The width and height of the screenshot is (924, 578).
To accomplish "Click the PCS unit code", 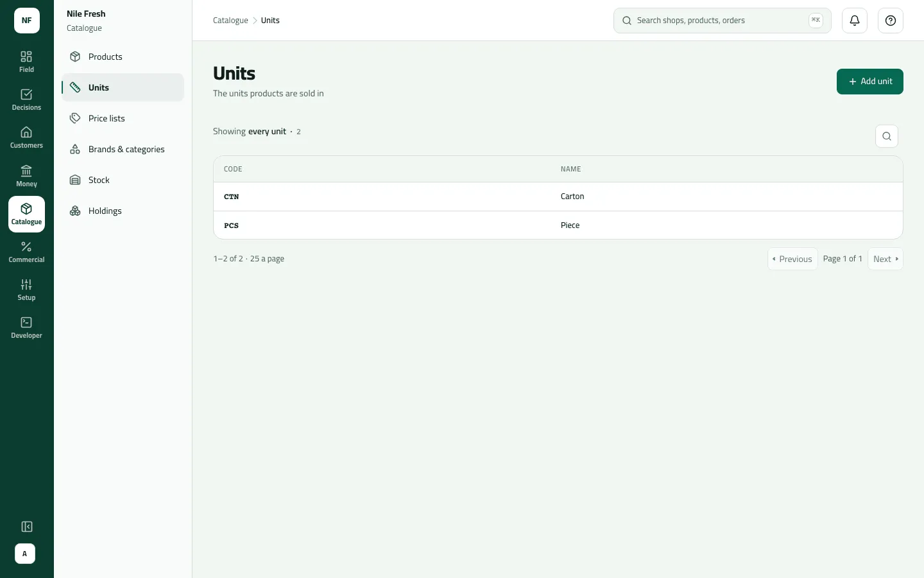I will click(x=231, y=225).
